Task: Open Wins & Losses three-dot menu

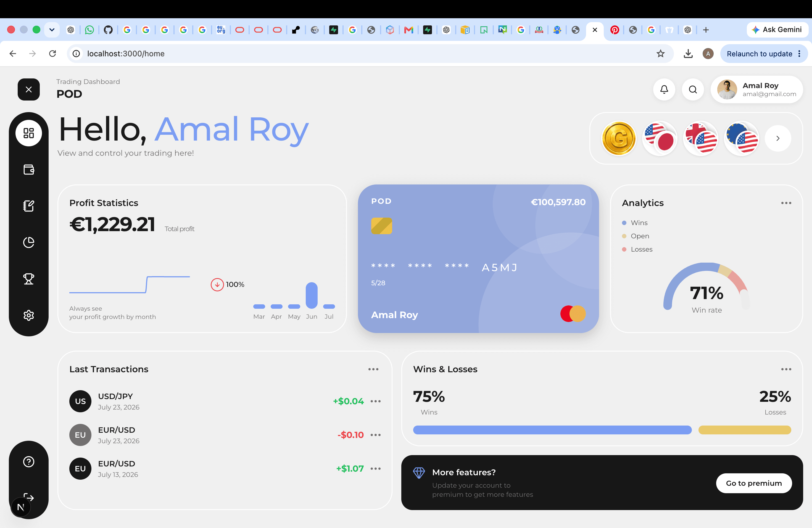Action: click(786, 369)
